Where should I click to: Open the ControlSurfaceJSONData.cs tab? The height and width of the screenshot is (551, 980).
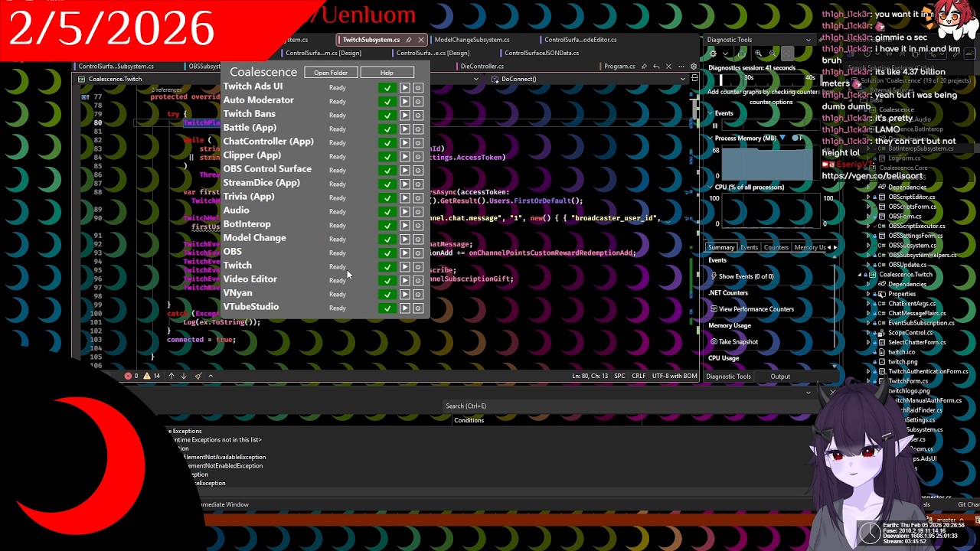541,54
